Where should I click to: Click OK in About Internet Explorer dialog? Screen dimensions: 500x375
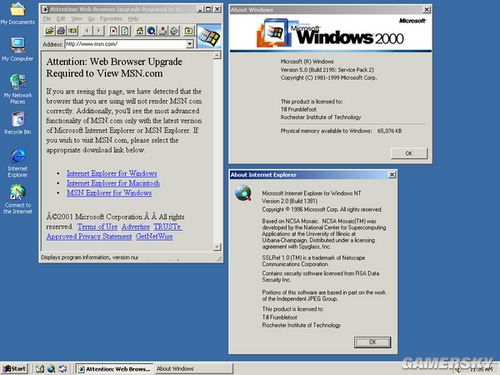pos(372,342)
